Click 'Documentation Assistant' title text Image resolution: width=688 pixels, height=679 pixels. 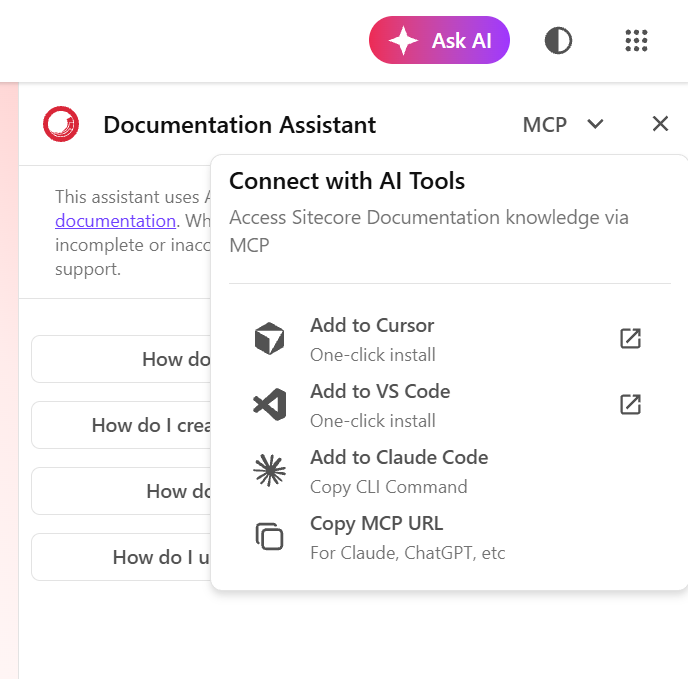pyautogui.click(x=240, y=125)
